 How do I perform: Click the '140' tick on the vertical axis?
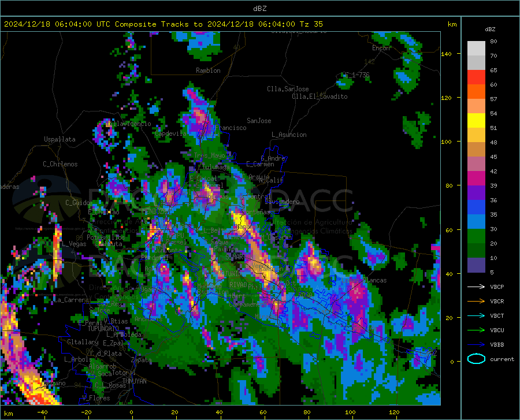click(446, 54)
